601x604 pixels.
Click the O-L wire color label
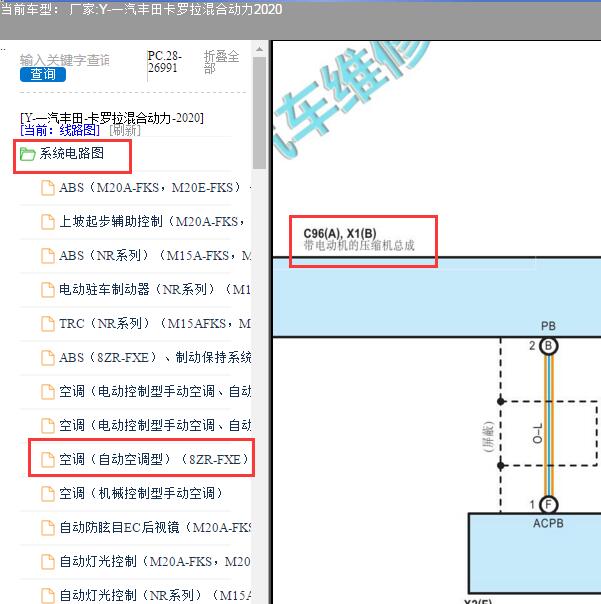point(537,433)
